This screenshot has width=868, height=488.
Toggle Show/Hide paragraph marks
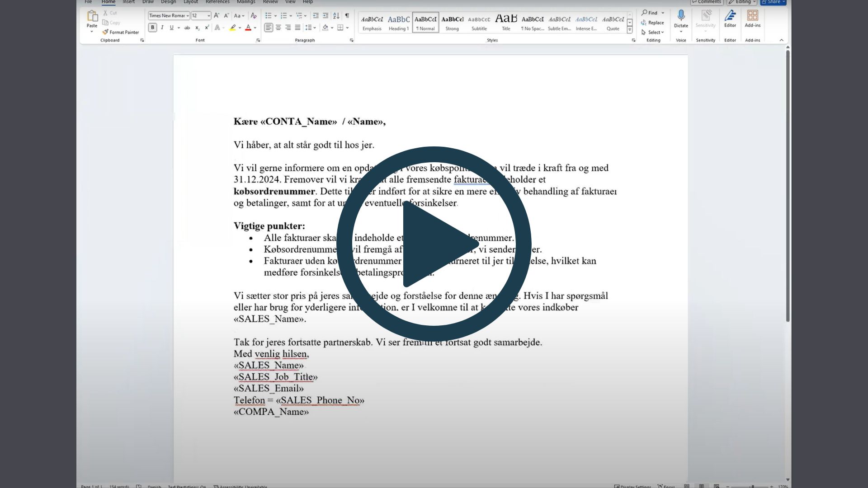tap(347, 15)
